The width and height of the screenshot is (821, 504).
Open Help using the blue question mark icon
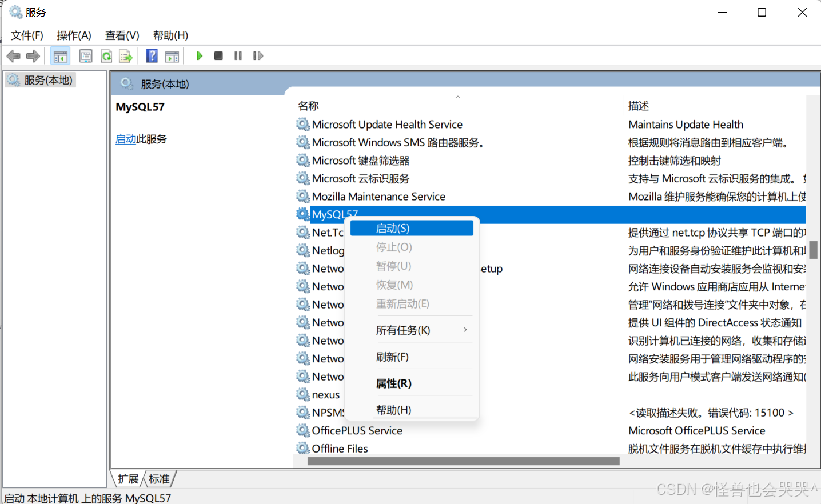pyautogui.click(x=152, y=55)
